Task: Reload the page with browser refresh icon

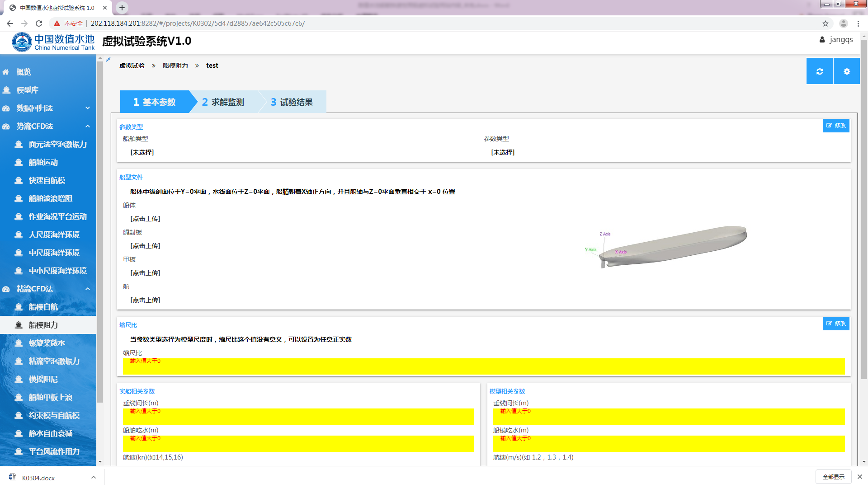Action: 39,23
